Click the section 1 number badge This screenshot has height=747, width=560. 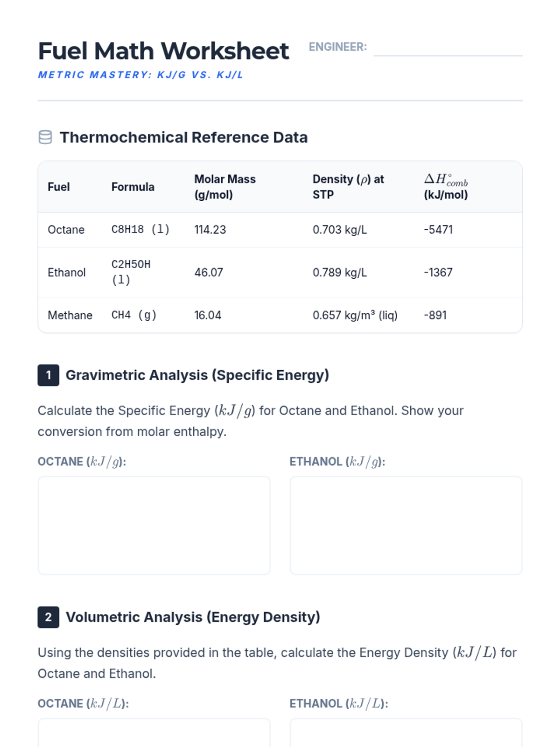(49, 375)
